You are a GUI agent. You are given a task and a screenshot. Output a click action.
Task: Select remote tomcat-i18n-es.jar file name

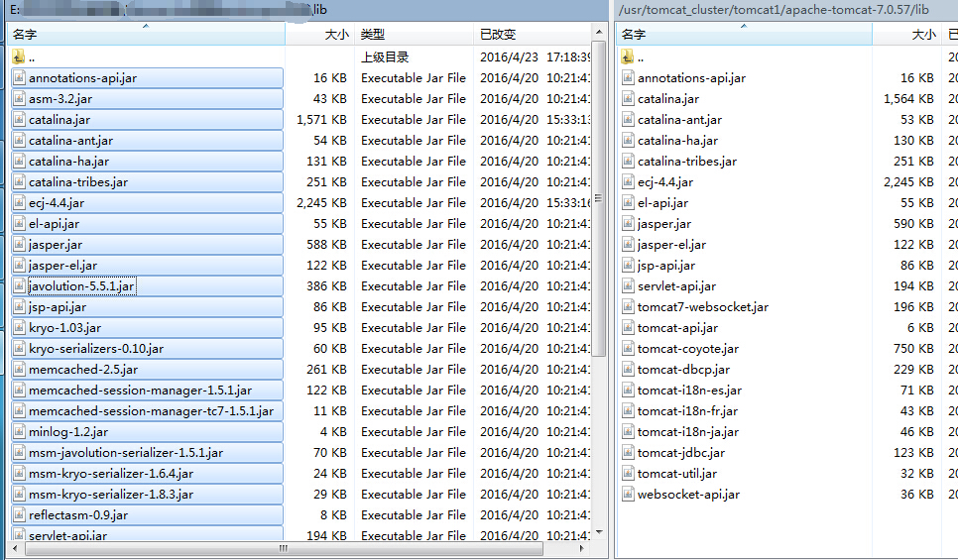(690, 391)
